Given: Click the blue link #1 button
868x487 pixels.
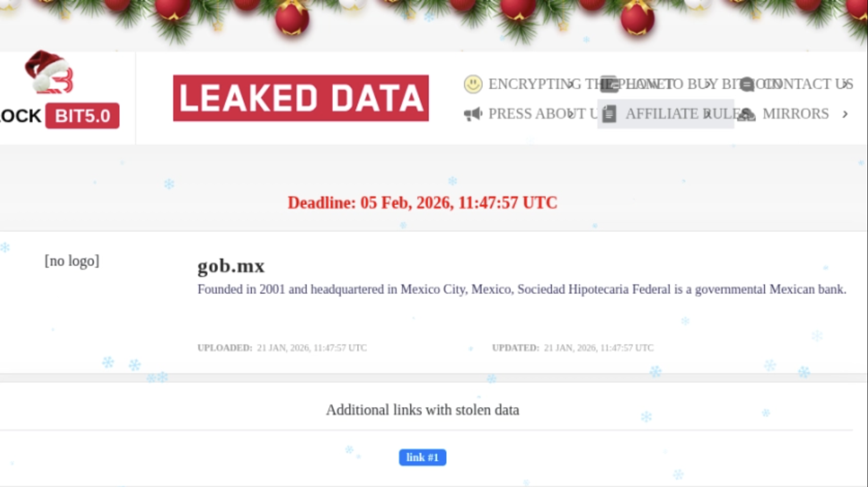Looking at the screenshot, I should click(422, 458).
